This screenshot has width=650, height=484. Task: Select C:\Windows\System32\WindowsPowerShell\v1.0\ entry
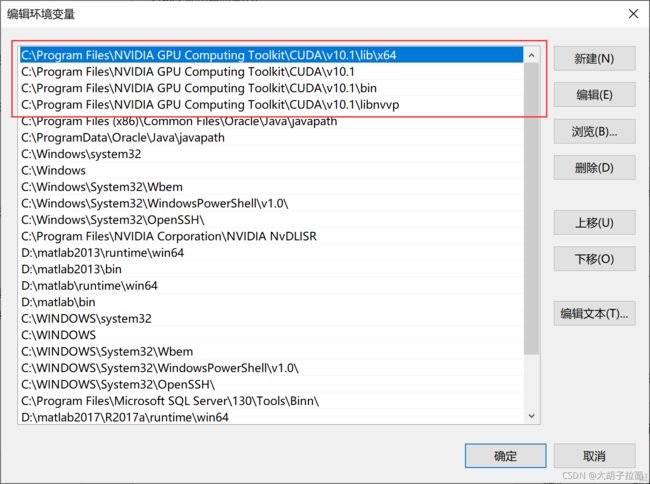tap(272, 203)
